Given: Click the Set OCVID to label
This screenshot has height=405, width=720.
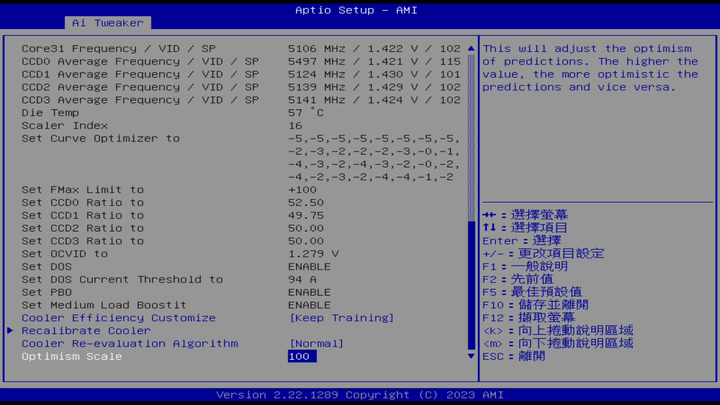Looking at the screenshot, I should tap(65, 254).
